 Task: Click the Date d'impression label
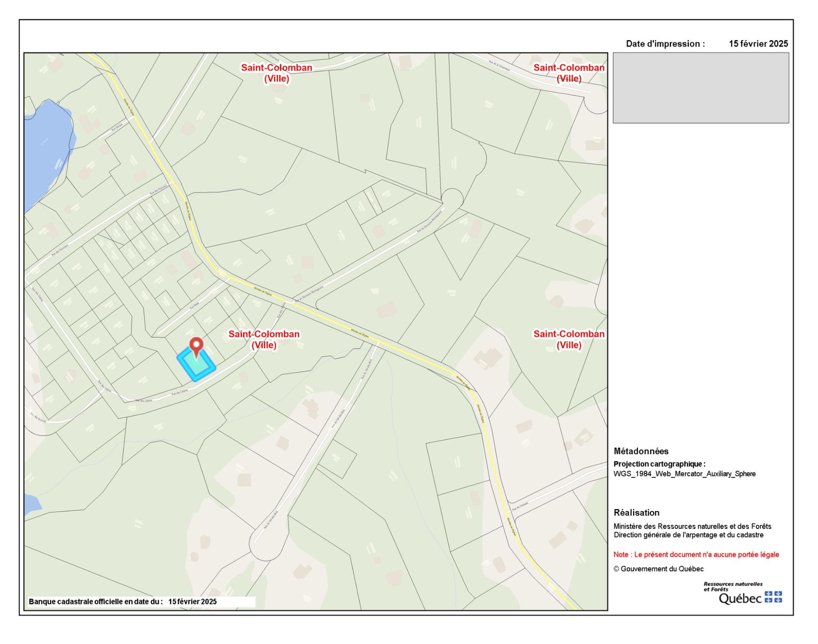point(665,44)
